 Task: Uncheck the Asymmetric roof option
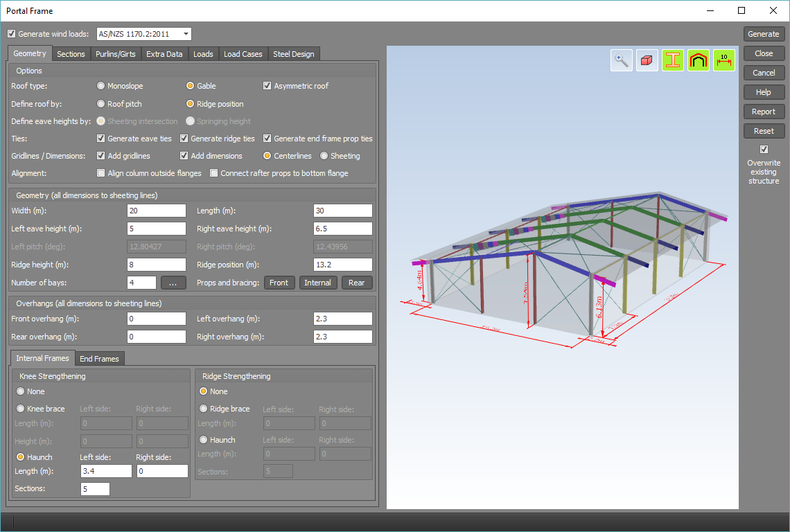267,86
